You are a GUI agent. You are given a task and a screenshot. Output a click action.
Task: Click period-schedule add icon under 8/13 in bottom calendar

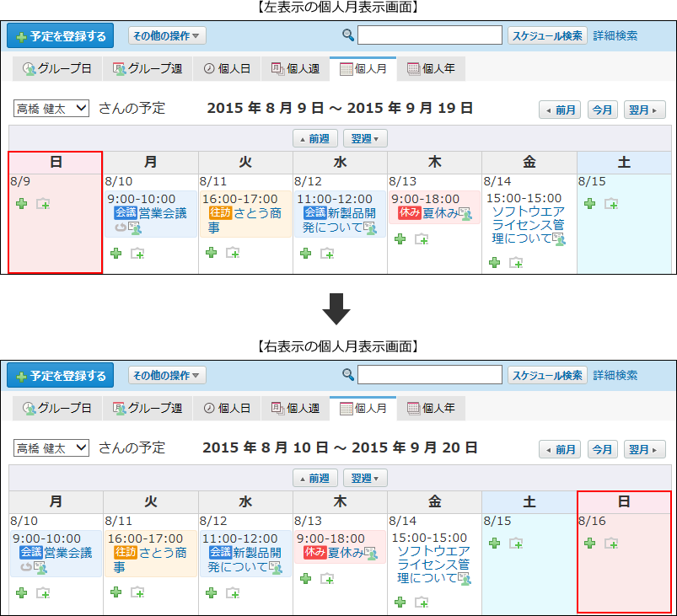point(327,578)
